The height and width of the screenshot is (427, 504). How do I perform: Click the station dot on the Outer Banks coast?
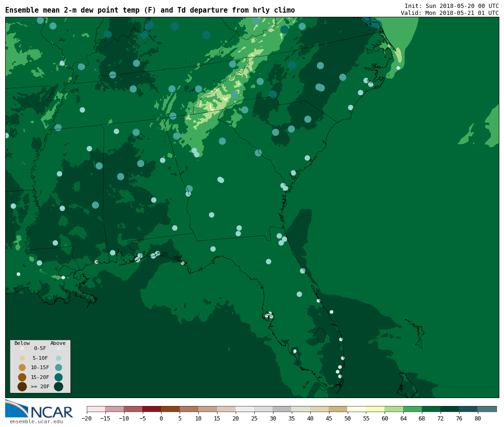[x=398, y=68]
